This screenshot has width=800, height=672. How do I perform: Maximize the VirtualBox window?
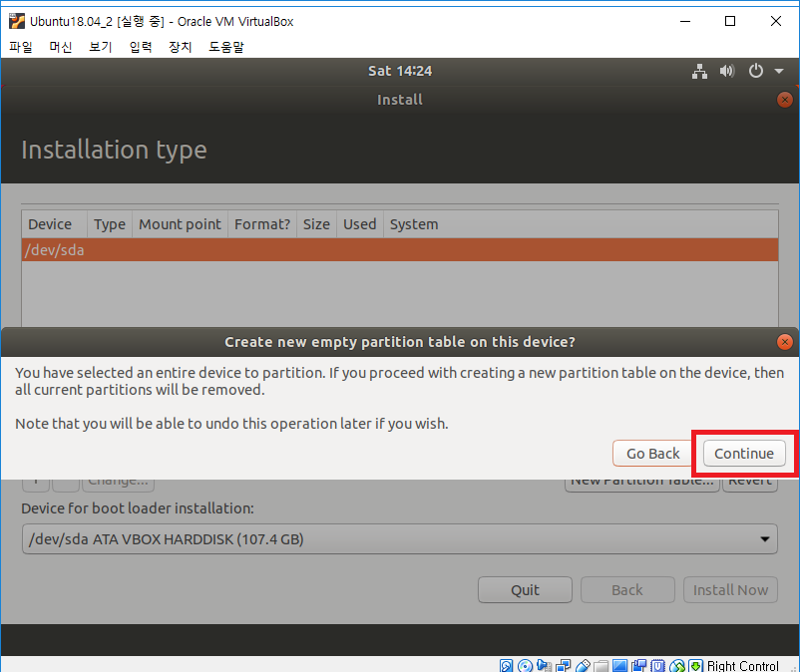(x=730, y=21)
